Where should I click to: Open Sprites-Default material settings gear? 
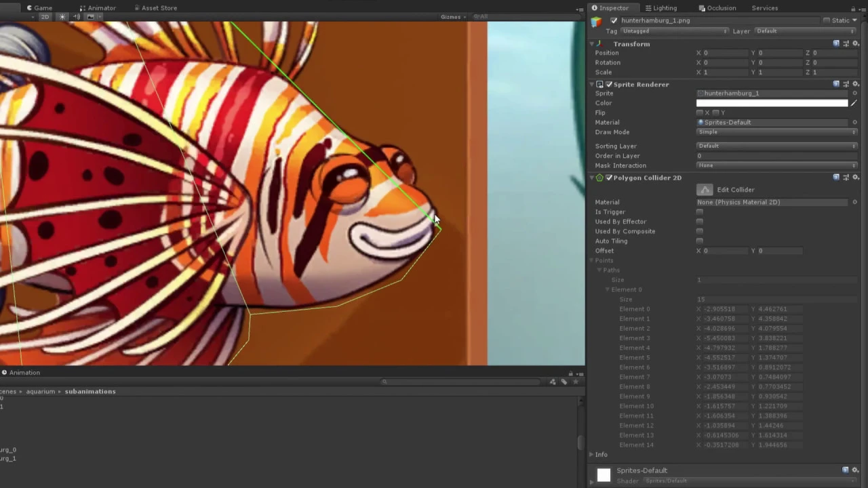855,470
